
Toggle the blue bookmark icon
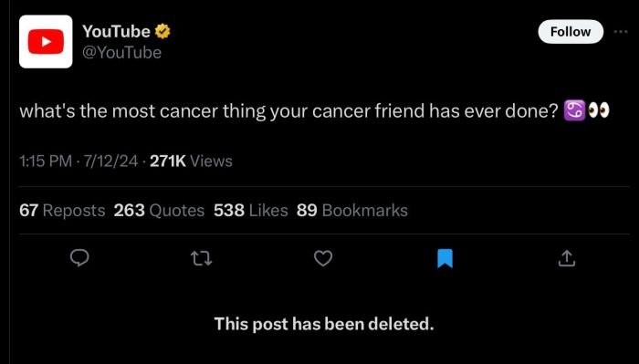(x=445, y=258)
